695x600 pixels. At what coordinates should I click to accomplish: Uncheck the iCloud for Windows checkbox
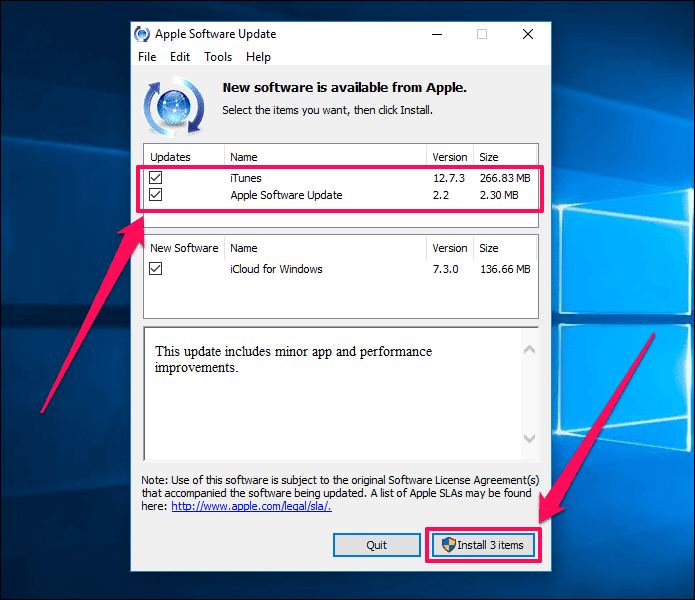pos(156,269)
